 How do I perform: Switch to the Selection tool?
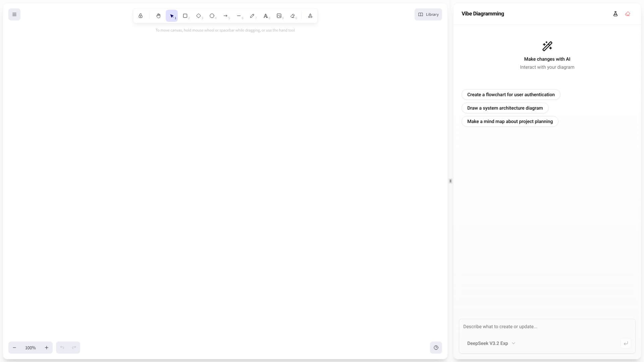click(x=172, y=16)
